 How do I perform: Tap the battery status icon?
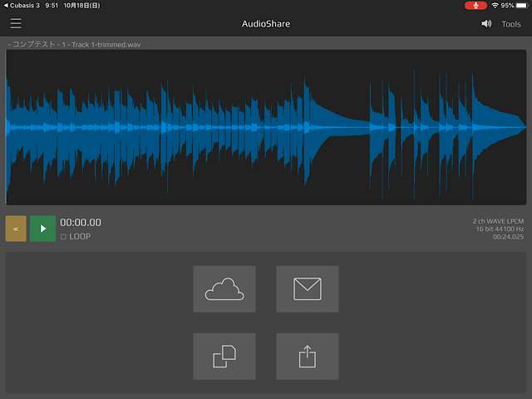pyautogui.click(x=522, y=6)
